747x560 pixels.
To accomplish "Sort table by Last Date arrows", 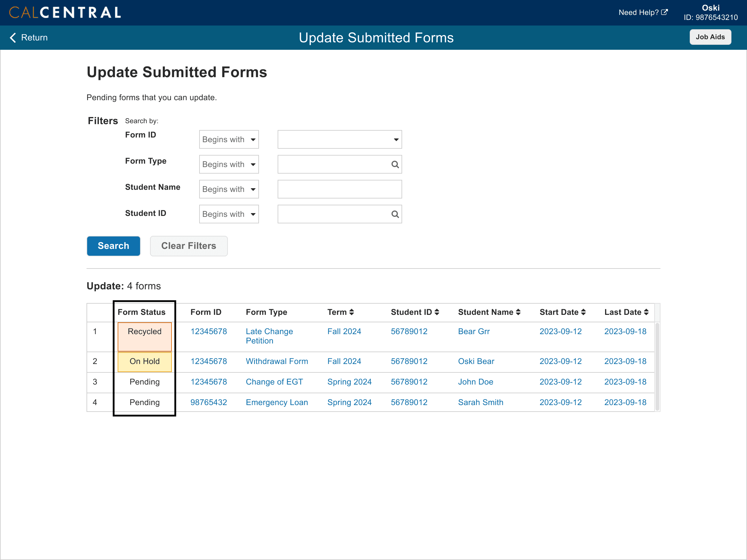I will 646,312.
